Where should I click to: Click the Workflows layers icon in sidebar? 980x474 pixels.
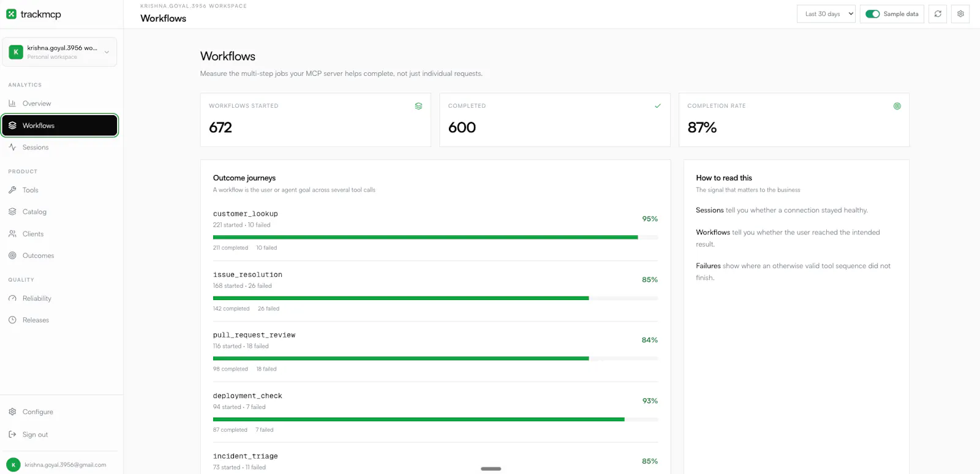coord(12,126)
